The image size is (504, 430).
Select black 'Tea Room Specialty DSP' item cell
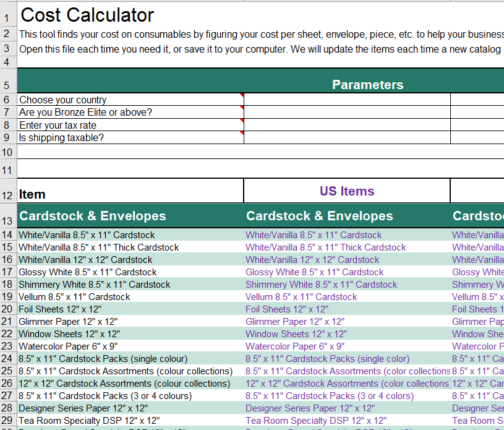pyautogui.click(x=88, y=421)
